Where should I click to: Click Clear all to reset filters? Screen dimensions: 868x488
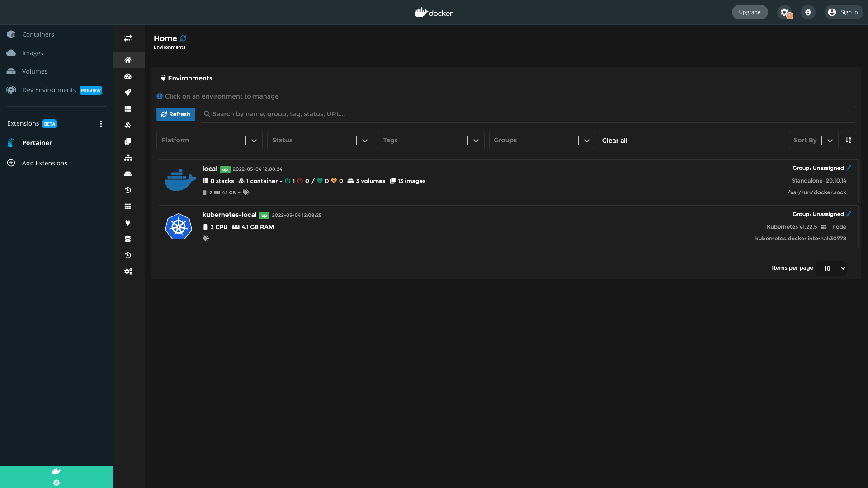(x=614, y=141)
